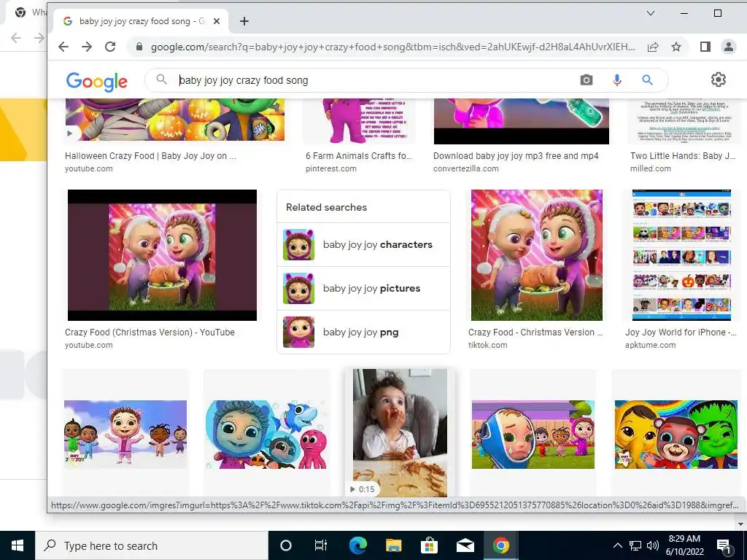The height and width of the screenshot is (560, 747).
Task: Open messy baby eating video thumbnail
Action: (400, 433)
